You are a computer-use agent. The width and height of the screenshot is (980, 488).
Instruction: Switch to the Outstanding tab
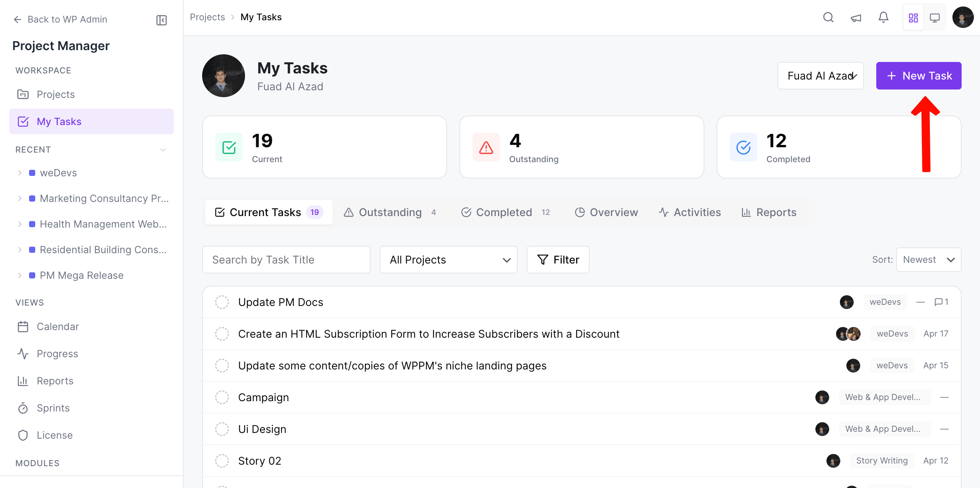coord(390,212)
